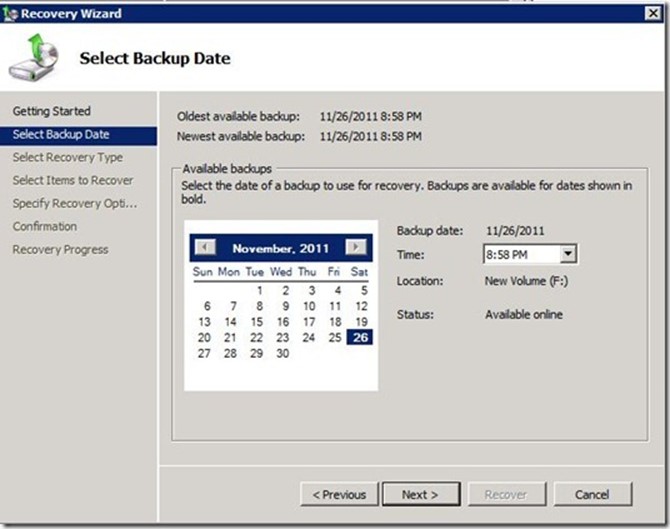Open the backup Time dropdown
Screen dimensions: 670x529
pos(568,254)
